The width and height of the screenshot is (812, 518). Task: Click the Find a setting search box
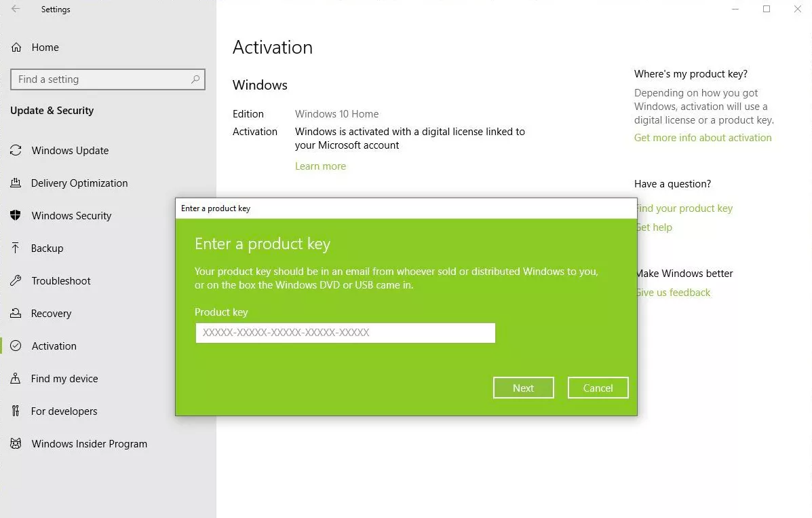107,79
